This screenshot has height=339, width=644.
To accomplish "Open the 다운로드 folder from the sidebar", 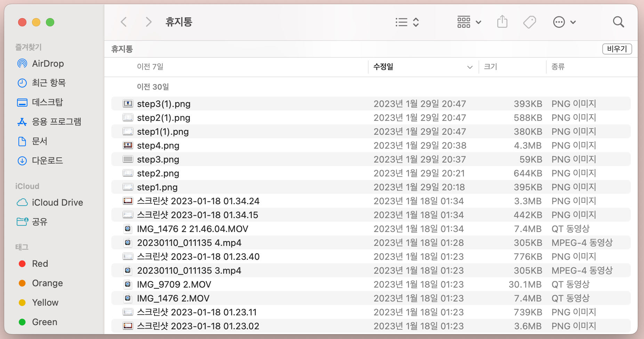I will coord(48,160).
